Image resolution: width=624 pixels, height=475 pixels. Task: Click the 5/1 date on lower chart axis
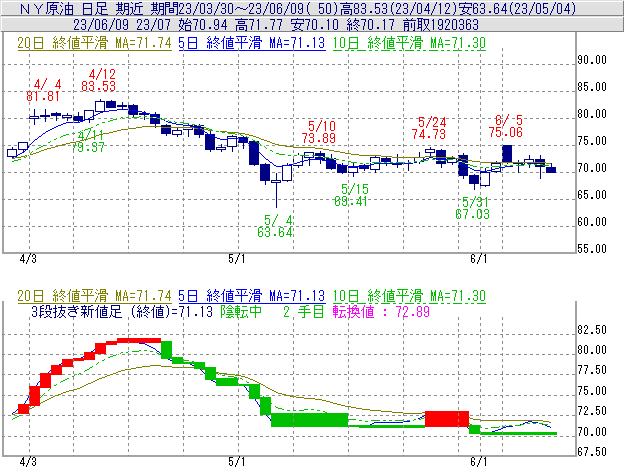tap(237, 462)
